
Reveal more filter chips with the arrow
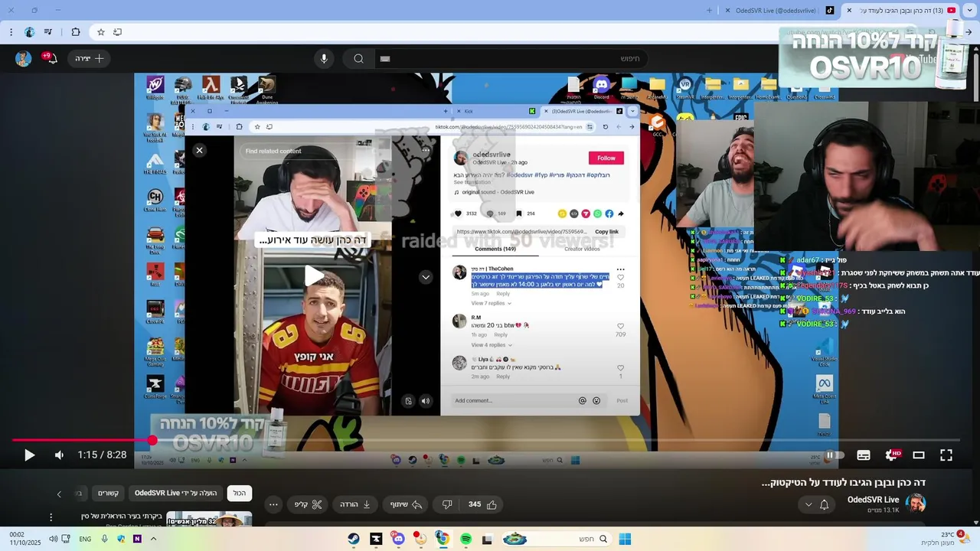click(59, 494)
